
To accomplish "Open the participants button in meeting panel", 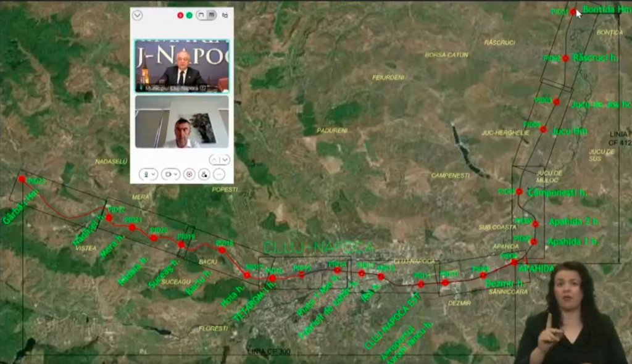I will (204, 174).
